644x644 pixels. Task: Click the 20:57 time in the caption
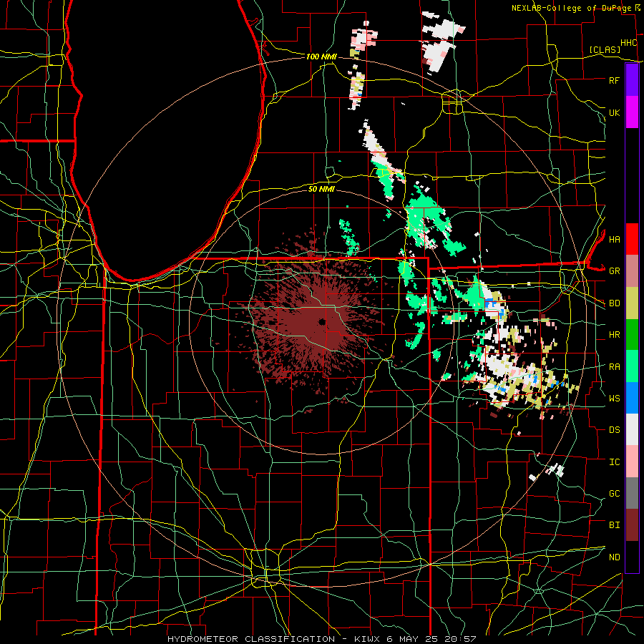pos(462,639)
